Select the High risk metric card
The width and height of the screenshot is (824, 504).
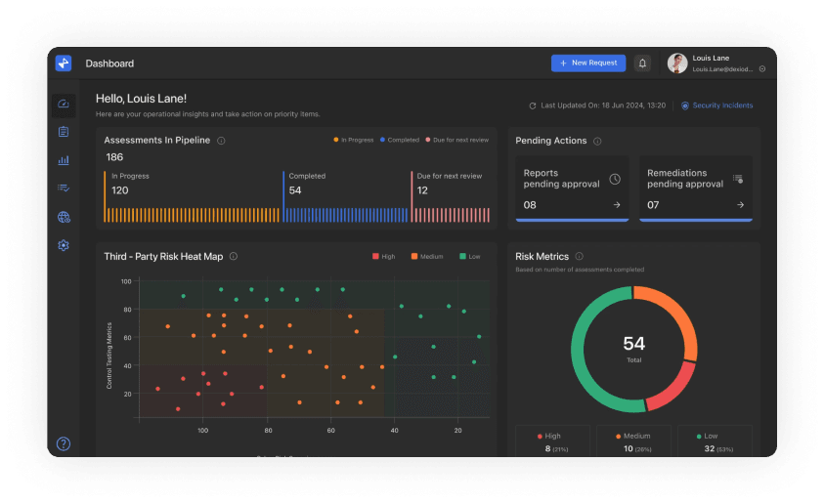(552, 441)
